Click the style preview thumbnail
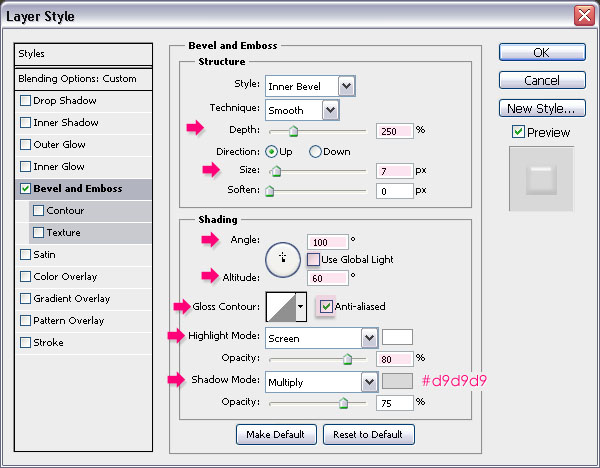Screen dimensions: 600x468 pos(541,180)
